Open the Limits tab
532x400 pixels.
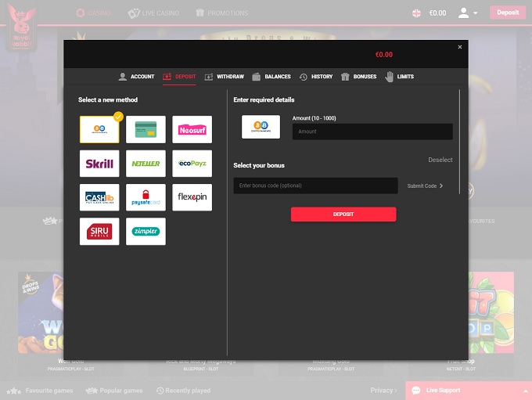399,77
